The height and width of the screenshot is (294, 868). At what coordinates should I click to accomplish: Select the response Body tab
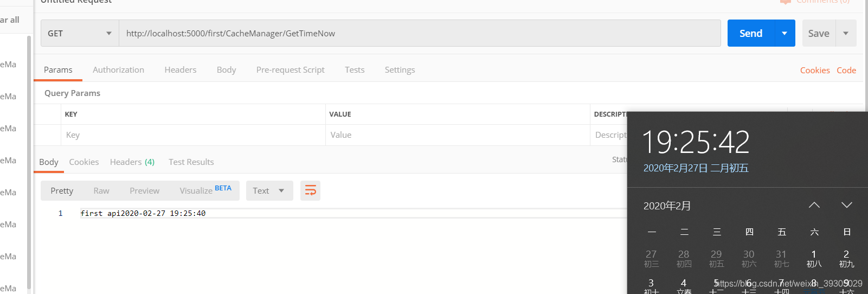[x=49, y=162]
